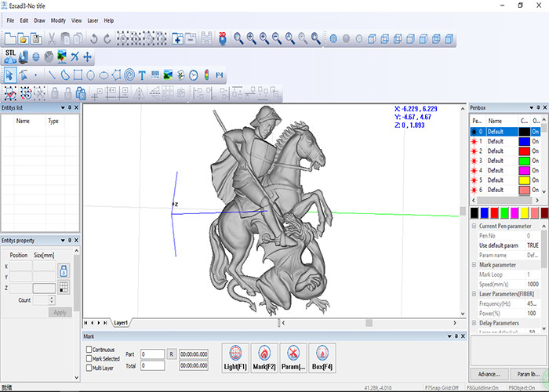Screen dimensions: 549x392
Task: Click the Open file folder icon
Action: [x=24, y=38]
